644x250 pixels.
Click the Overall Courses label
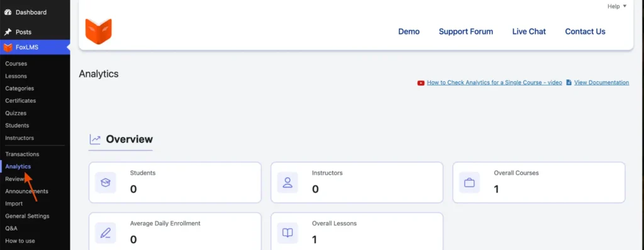(516, 173)
